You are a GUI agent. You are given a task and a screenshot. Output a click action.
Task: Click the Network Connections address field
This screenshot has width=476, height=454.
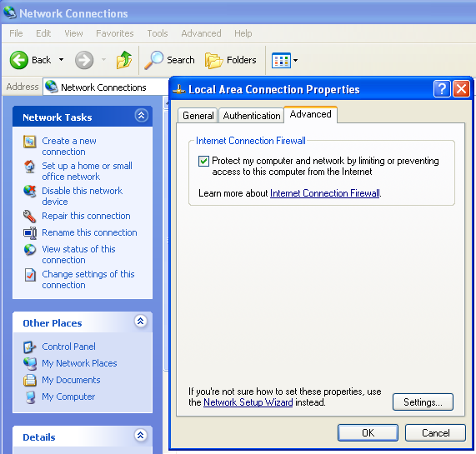coord(106,87)
